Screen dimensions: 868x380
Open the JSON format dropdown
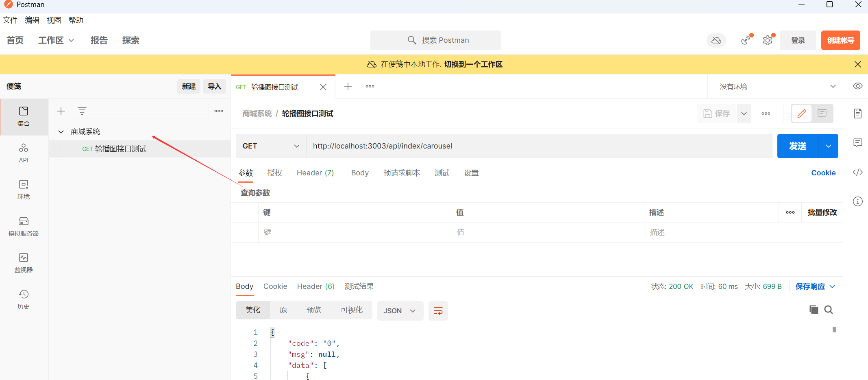click(x=400, y=311)
